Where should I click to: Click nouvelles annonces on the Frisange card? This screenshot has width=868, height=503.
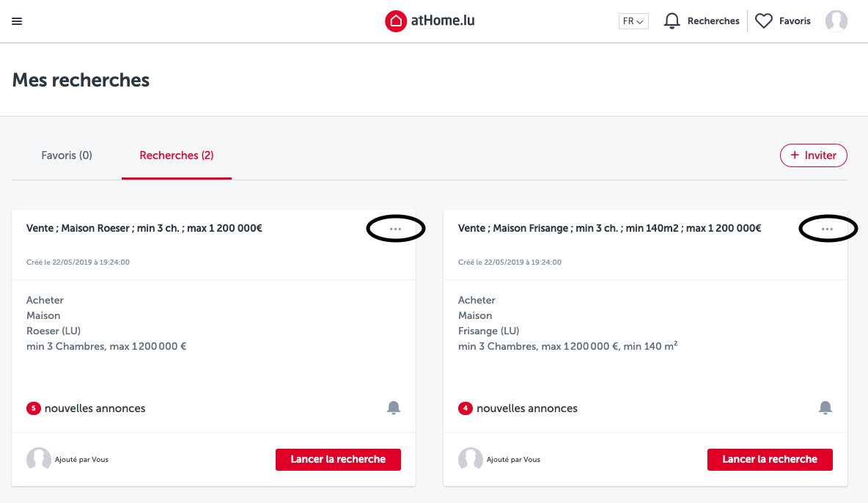click(526, 408)
